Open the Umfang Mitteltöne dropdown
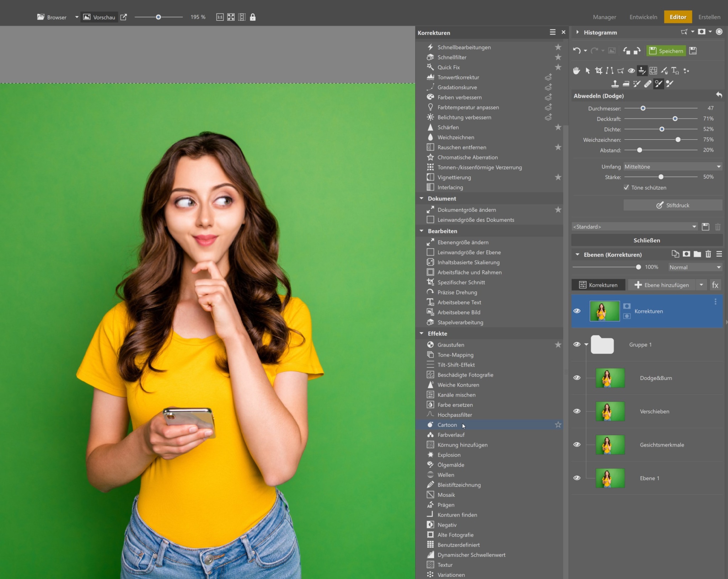This screenshot has width=728, height=579. tap(673, 167)
